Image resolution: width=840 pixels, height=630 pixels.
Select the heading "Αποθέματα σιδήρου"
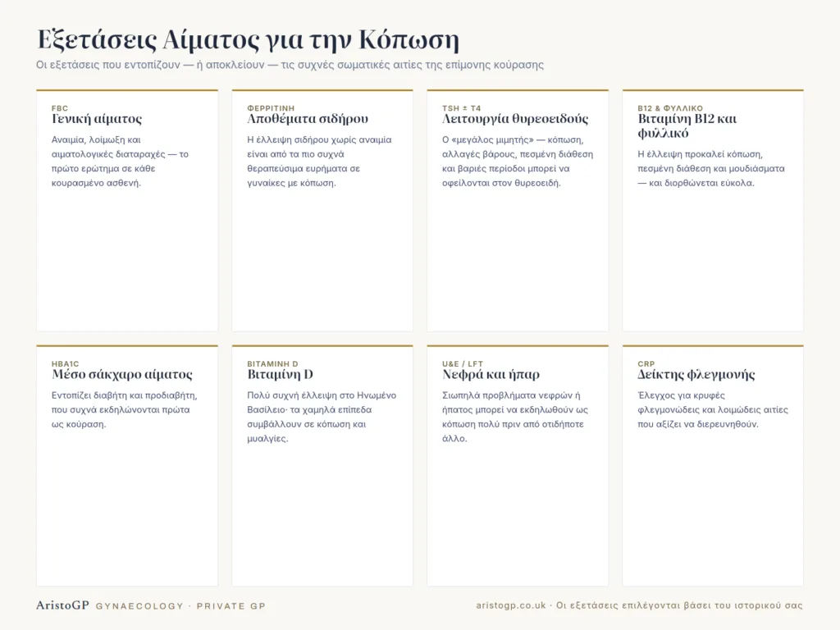(308, 119)
